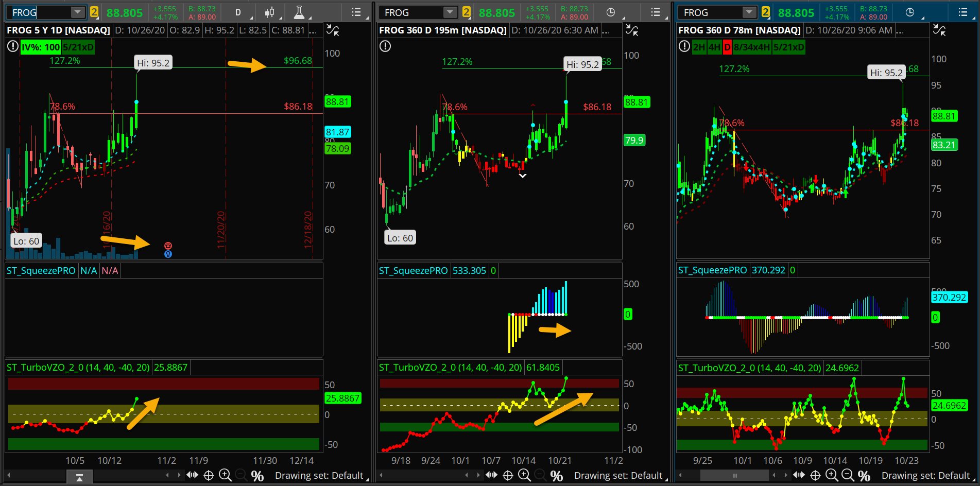Click the red D label in the right chart
This screenshot has width=980, height=486.
(727, 47)
